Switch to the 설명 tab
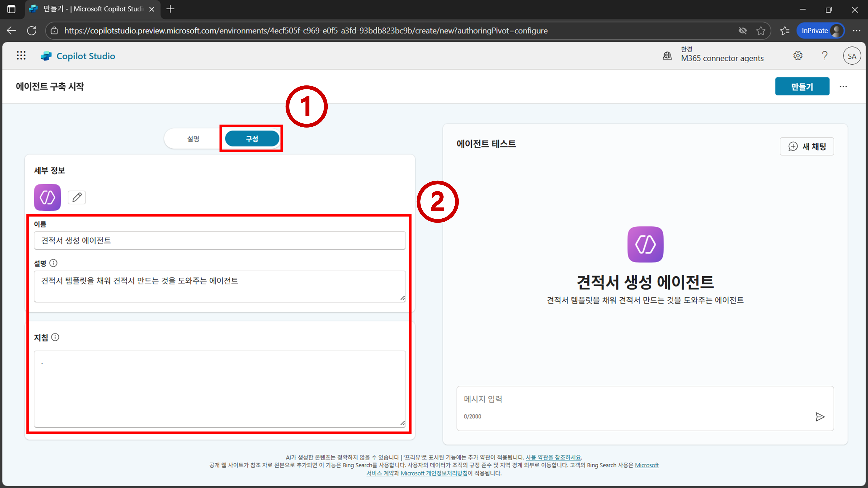Image resolution: width=868 pixels, height=488 pixels. 193,139
